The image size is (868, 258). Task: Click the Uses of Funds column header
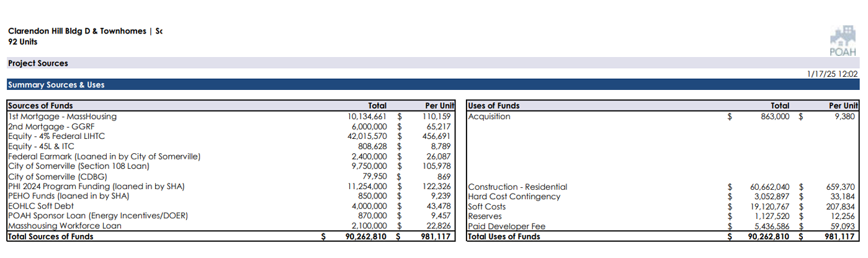(494, 106)
